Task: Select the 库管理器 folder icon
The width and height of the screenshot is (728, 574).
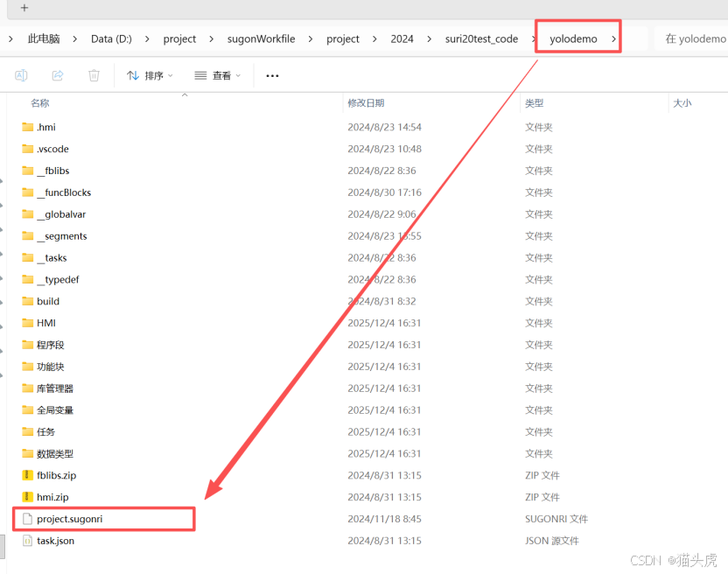Action: point(28,388)
